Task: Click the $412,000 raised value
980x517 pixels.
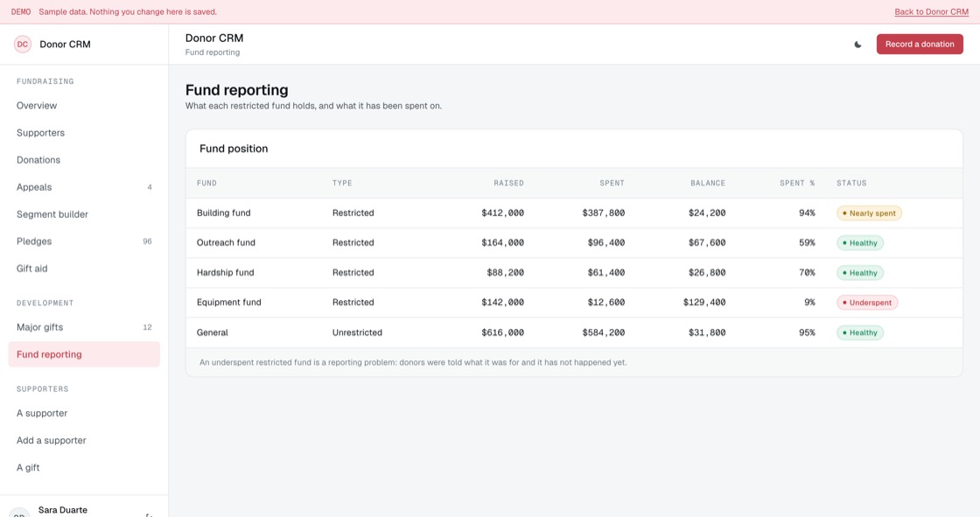Action: pos(502,213)
